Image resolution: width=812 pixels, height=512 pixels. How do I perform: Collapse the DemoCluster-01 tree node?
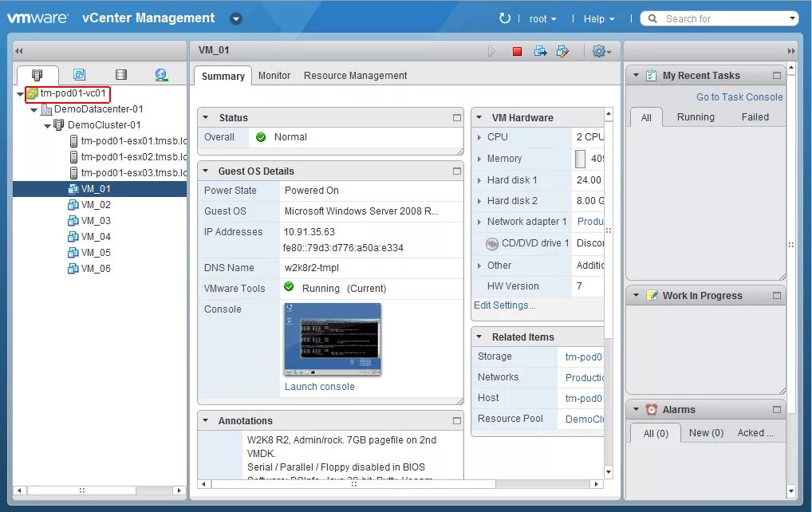click(x=47, y=126)
